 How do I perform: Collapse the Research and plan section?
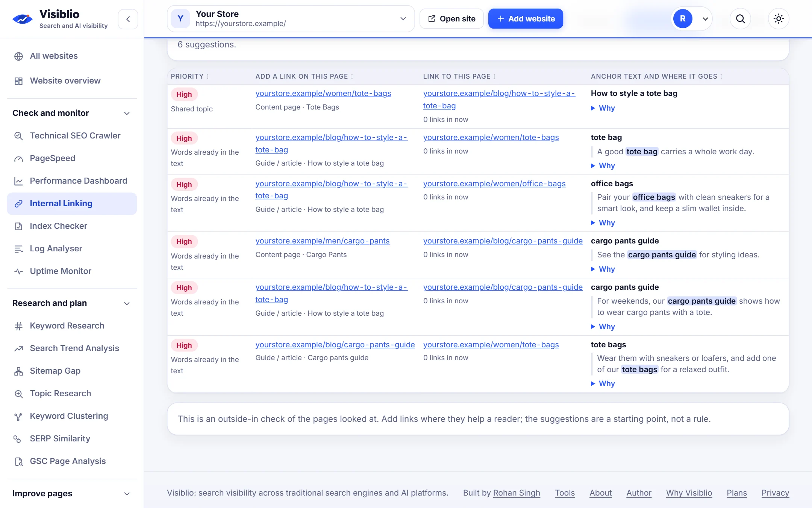pos(72,303)
